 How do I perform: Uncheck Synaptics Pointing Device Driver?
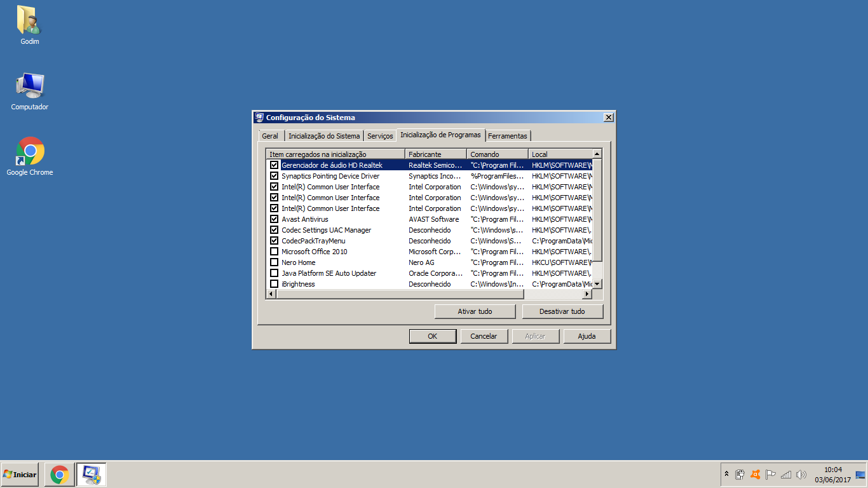click(275, 176)
